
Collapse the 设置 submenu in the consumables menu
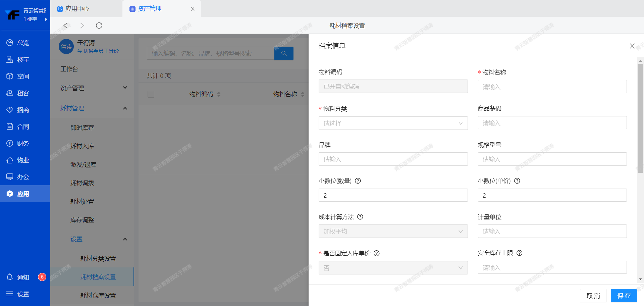point(125,239)
